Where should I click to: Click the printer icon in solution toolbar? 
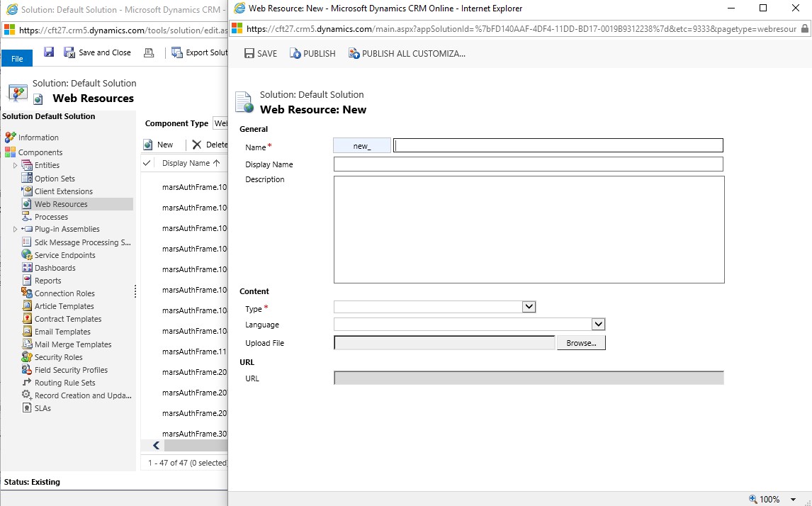[149, 52]
